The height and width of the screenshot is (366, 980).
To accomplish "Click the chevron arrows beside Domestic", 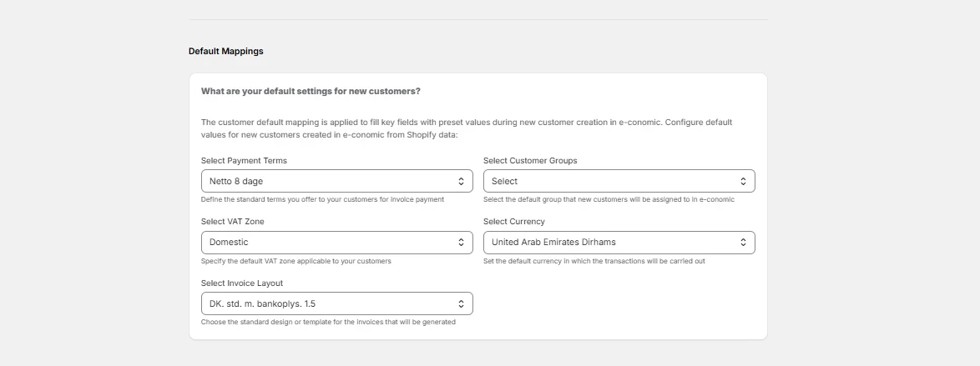I will pos(461,243).
